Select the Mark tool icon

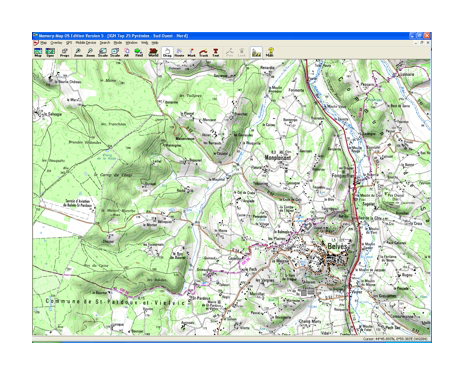[191, 52]
